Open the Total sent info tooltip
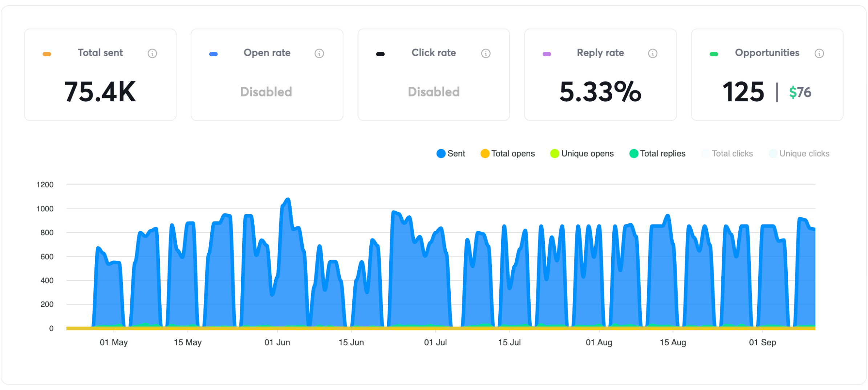The image size is (868, 390). (x=152, y=53)
